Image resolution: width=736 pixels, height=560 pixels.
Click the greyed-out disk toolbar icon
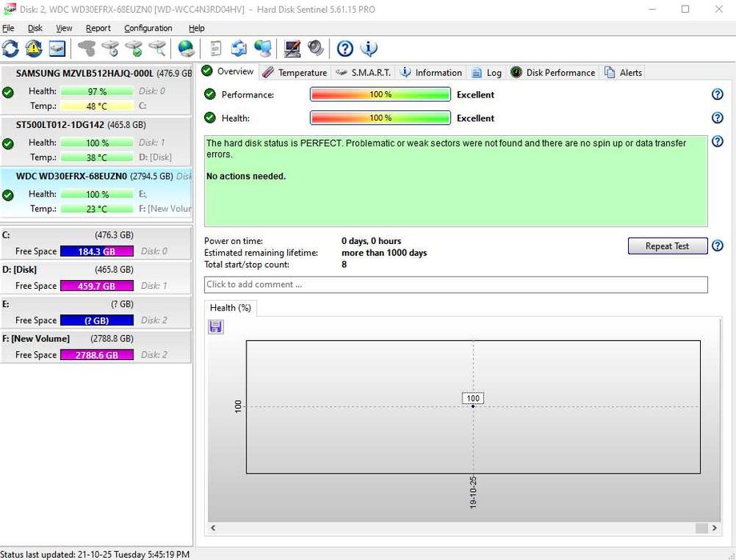87,48
